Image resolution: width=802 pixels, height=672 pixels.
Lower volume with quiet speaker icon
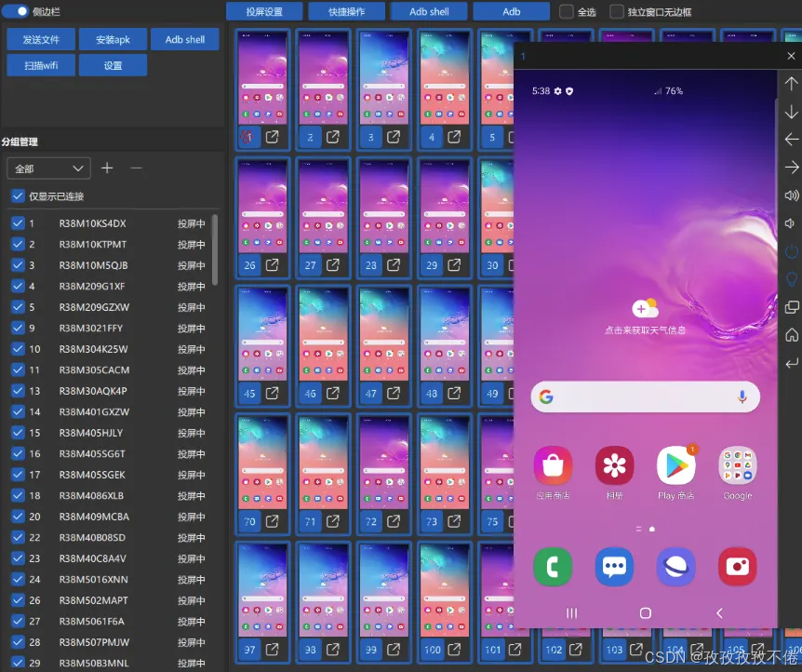tap(790, 223)
